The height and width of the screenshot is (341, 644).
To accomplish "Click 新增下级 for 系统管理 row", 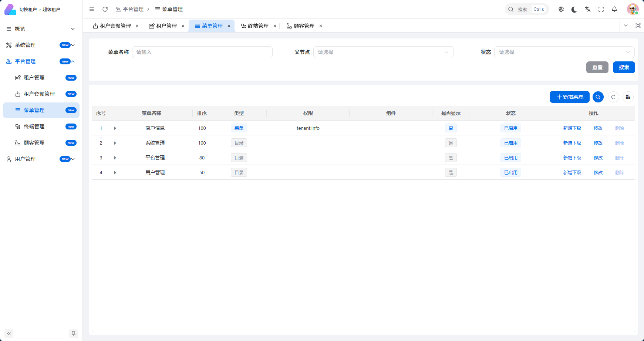I will click(x=572, y=143).
